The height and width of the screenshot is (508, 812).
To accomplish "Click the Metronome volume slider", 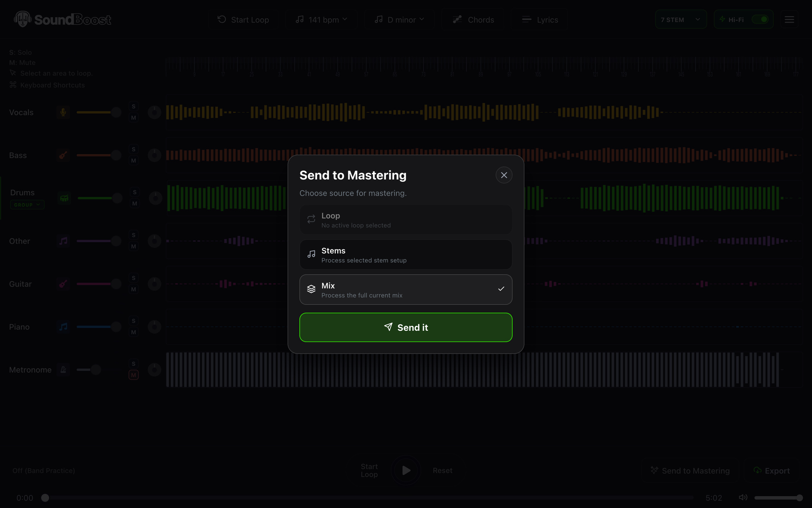I will point(99,369).
